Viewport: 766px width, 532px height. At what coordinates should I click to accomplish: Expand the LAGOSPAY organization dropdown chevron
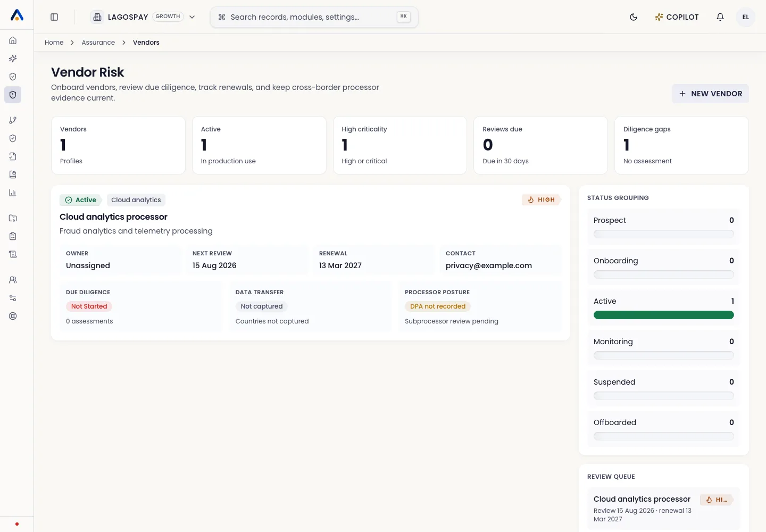tap(192, 17)
